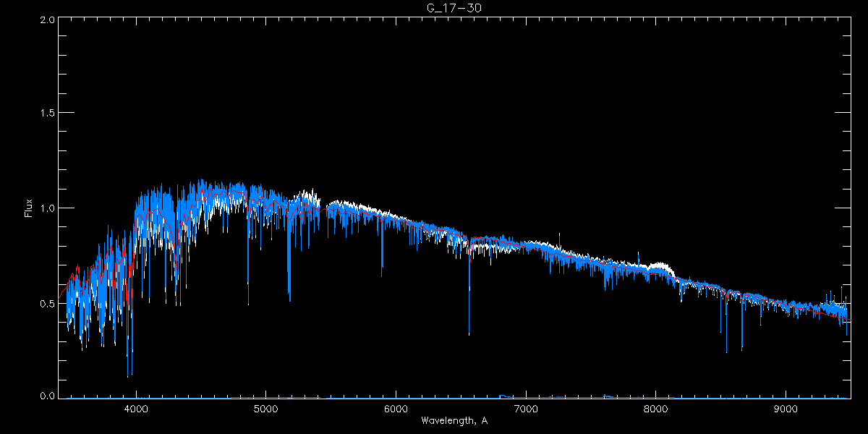Click the 2.0 flux tick label
Screen dimensions: 868x434
click(48, 20)
